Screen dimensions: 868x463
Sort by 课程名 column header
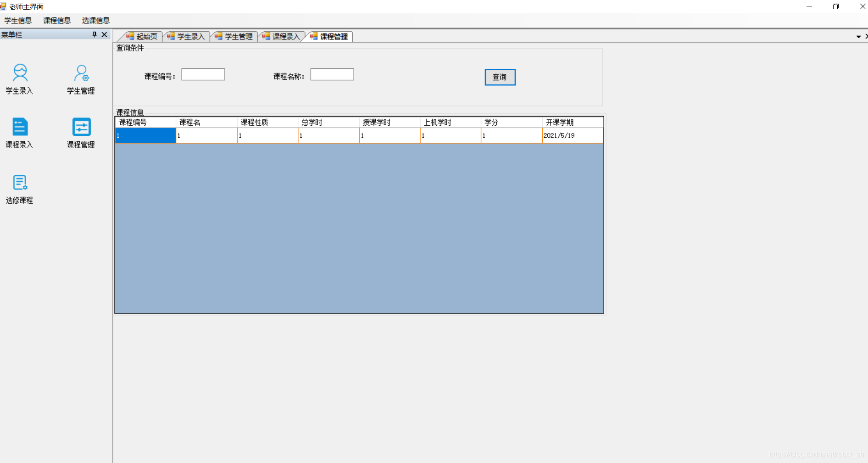(x=206, y=122)
